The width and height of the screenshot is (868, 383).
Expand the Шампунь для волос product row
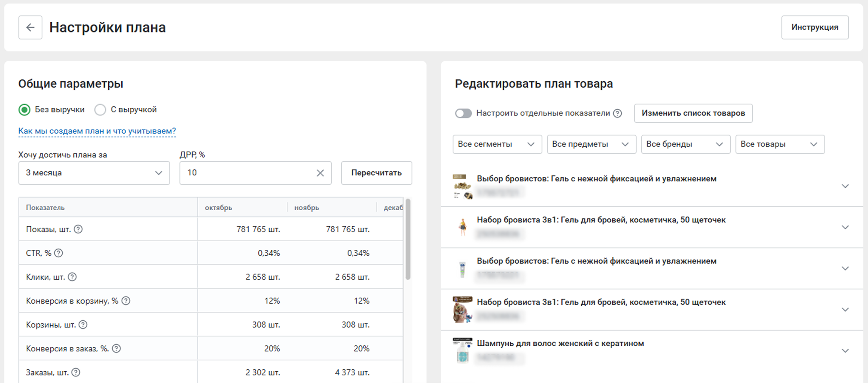pos(845,351)
